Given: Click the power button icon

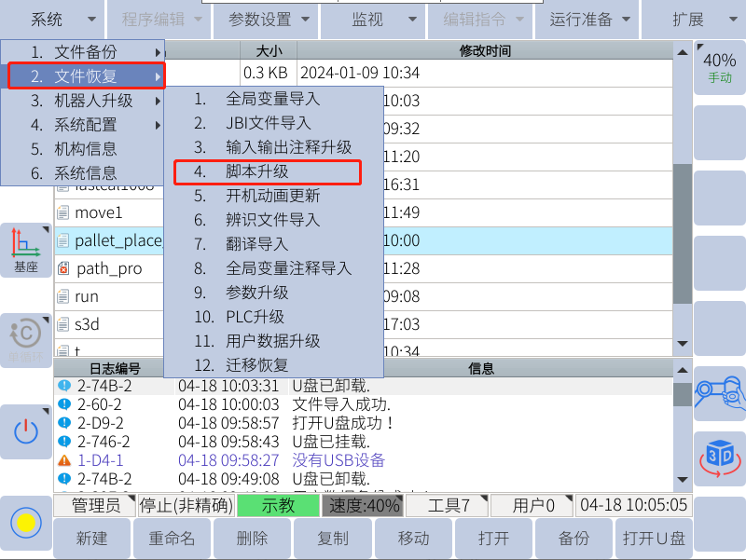Looking at the screenshot, I should (25, 430).
